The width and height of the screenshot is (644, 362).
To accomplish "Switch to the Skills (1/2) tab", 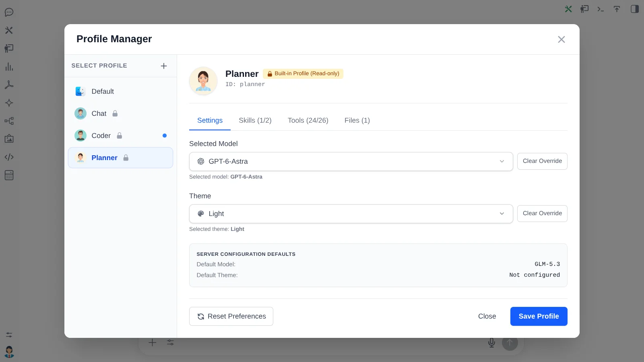I will click(x=255, y=120).
